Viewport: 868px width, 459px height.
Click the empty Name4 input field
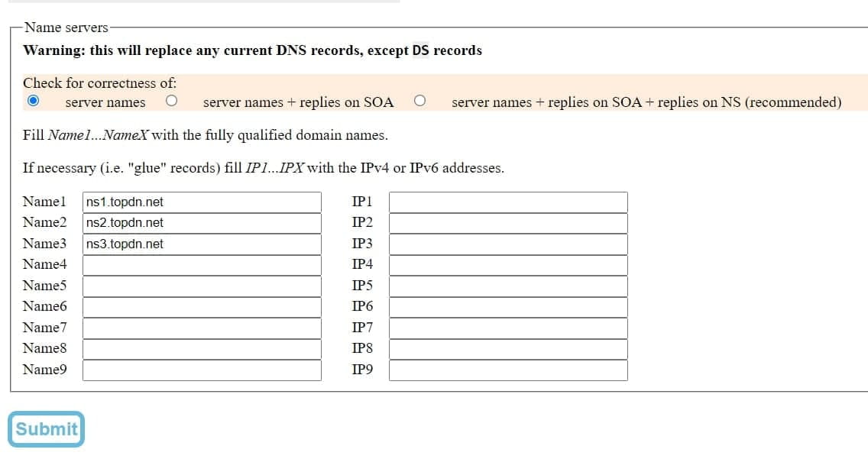(x=202, y=266)
